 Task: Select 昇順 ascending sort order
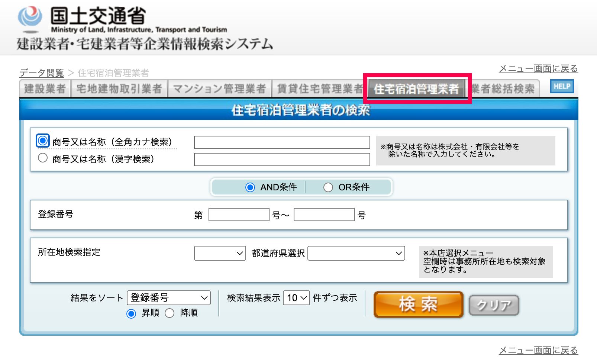coord(131,313)
